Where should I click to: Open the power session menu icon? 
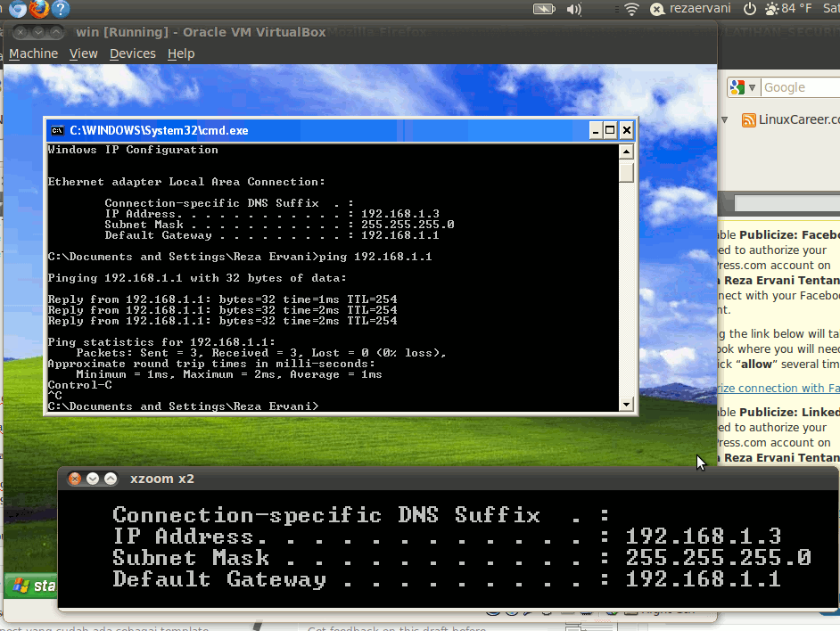tap(750, 9)
